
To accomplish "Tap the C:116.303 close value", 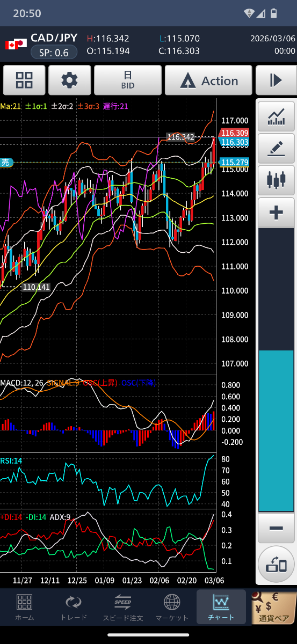I will point(179,51).
